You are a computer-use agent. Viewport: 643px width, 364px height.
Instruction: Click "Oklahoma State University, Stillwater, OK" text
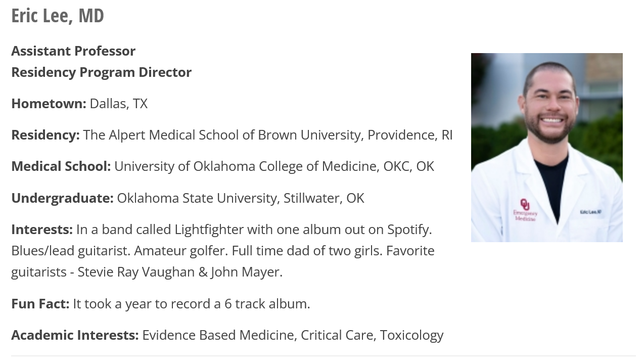tap(241, 198)
